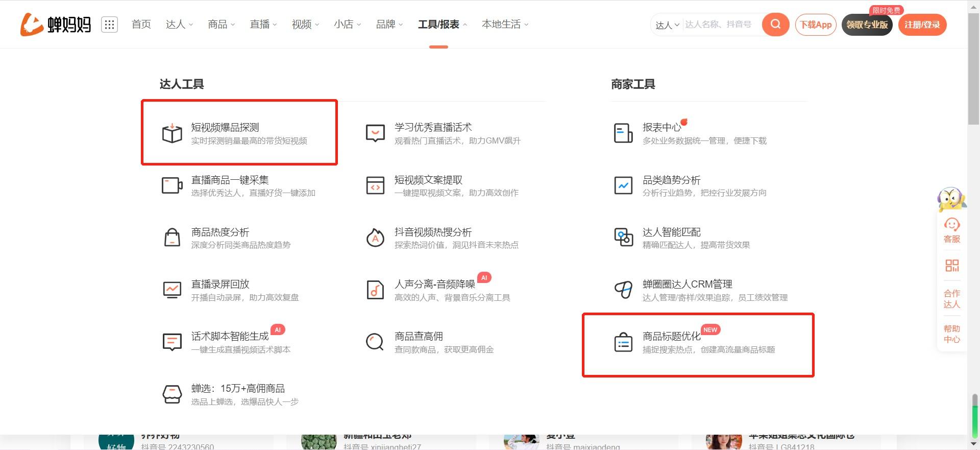The width and height of the screenshot is (980, 450).
Task: Open 合作达人 sidebar link
Action: (952, 299)
